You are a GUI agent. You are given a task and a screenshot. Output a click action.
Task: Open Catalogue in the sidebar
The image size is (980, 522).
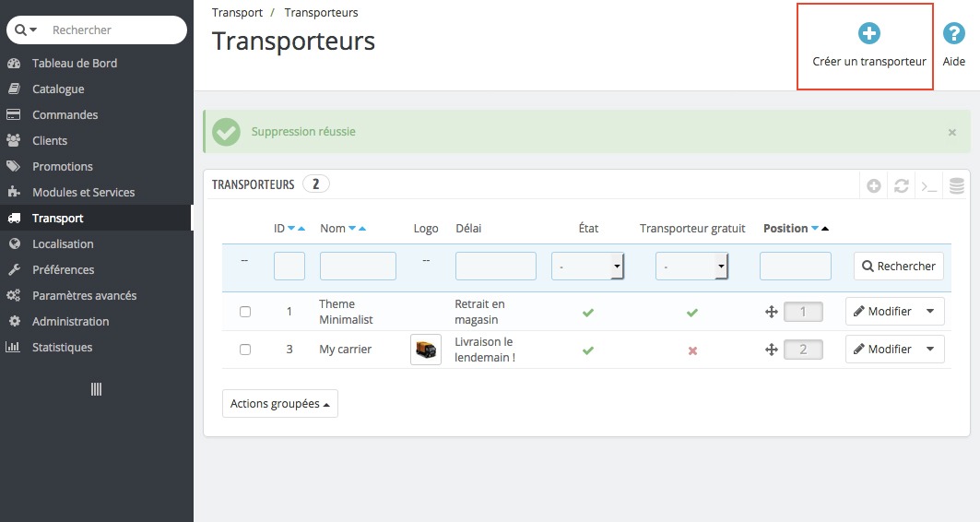tap(58, 89)
